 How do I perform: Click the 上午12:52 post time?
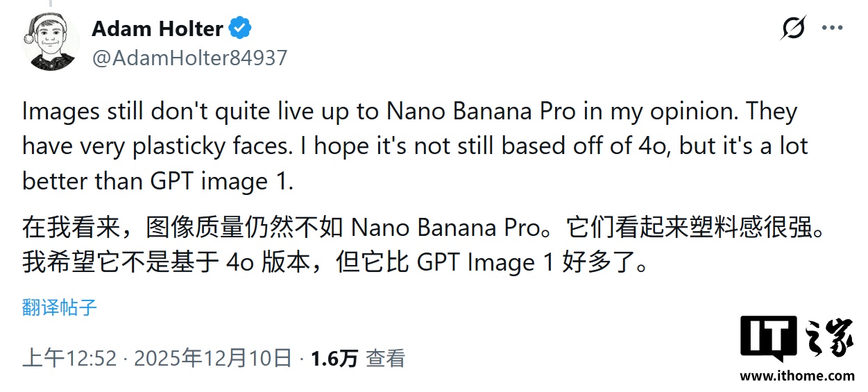(69, 358)
